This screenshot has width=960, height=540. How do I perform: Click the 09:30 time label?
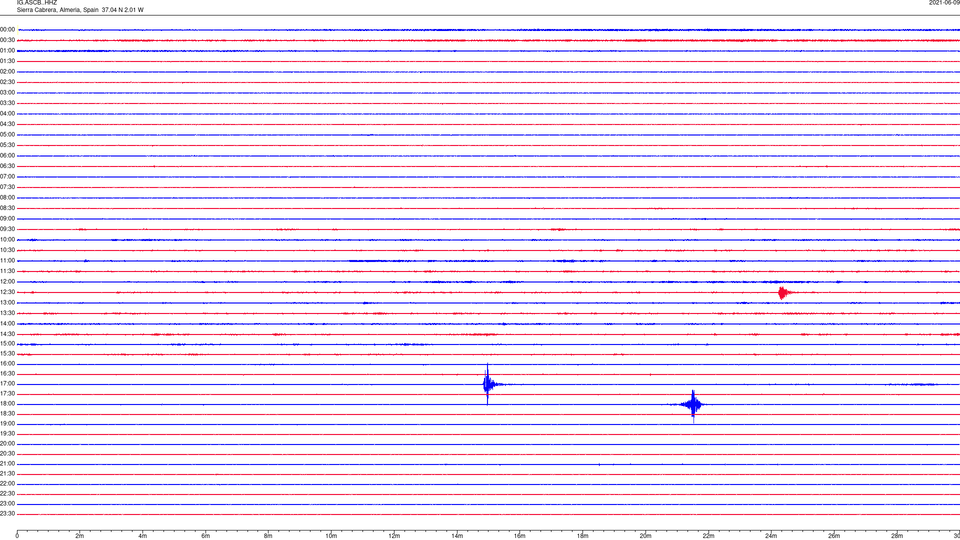tap(7, 229)
